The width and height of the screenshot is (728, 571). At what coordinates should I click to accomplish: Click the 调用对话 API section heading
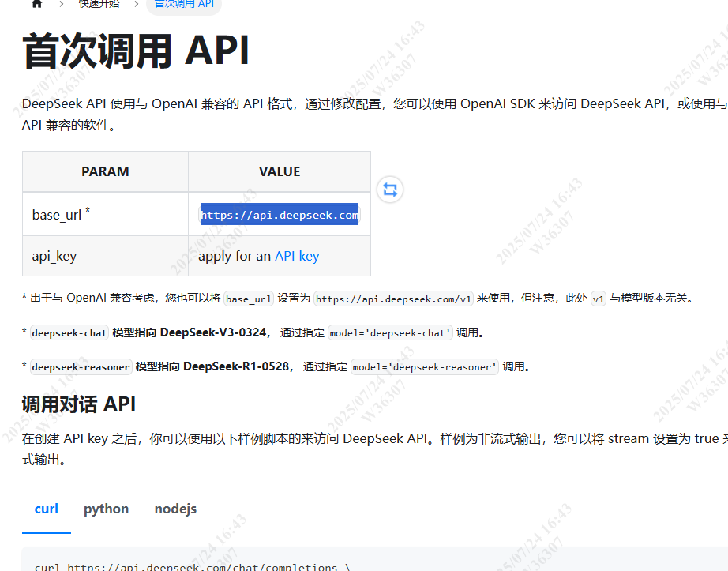79,404
